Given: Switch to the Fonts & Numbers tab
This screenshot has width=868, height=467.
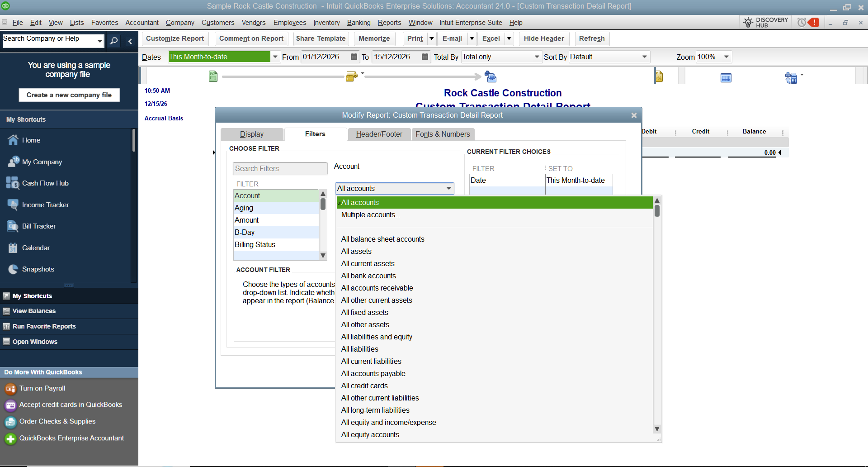Looking at the screenshot, I should 443,134.
